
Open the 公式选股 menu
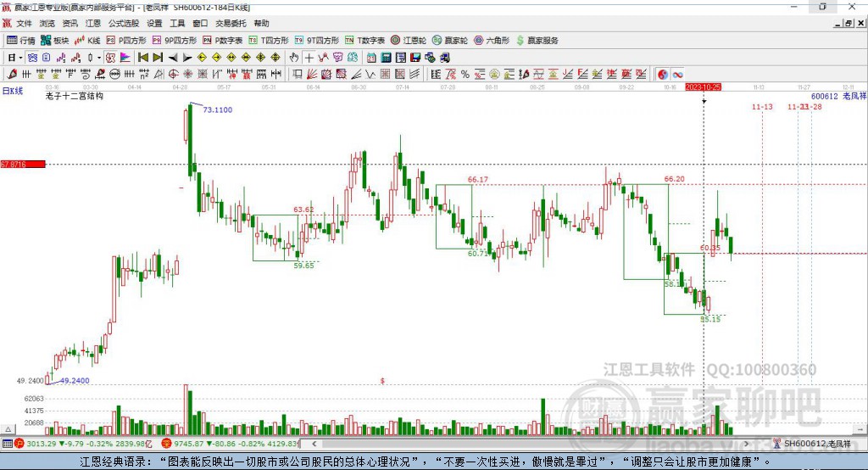point(124,23)
